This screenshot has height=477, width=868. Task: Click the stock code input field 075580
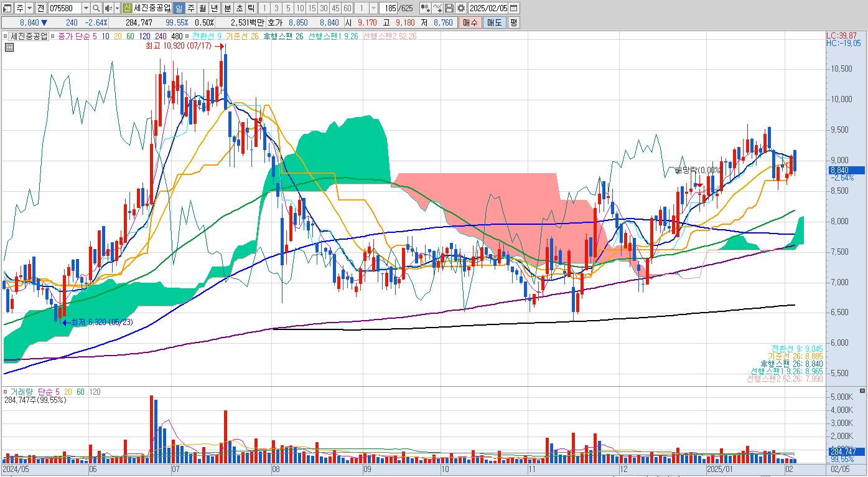click(x=65, y=8)
